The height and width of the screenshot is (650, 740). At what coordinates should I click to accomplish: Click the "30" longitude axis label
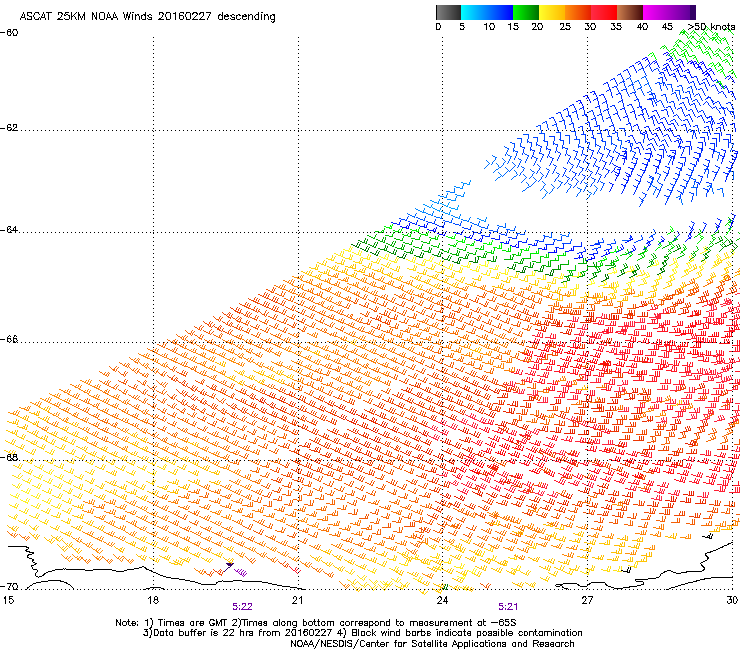(x=732, y=600)
